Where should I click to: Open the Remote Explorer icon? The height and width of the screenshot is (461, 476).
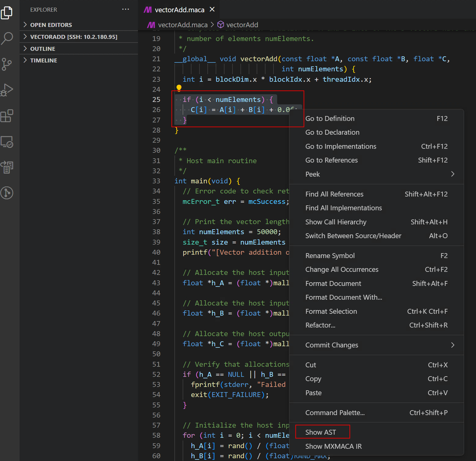pos(7,142)
